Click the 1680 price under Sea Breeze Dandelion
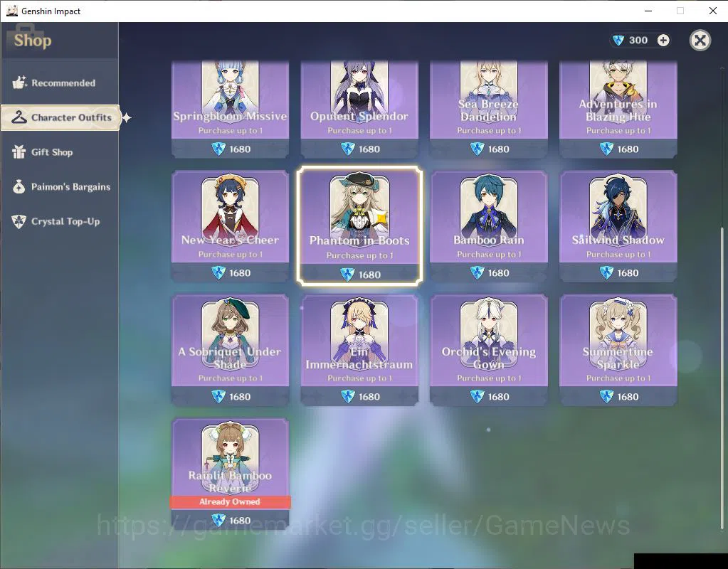Image resolution: width=728 pixels, height=569 pixels. click(498, 149)
